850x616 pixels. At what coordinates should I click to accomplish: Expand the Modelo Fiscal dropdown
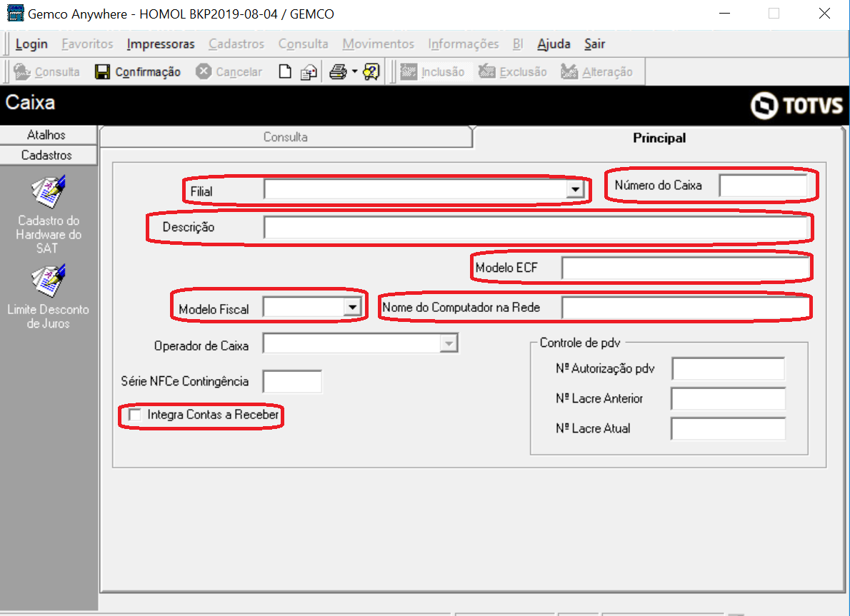click(352, 307)
